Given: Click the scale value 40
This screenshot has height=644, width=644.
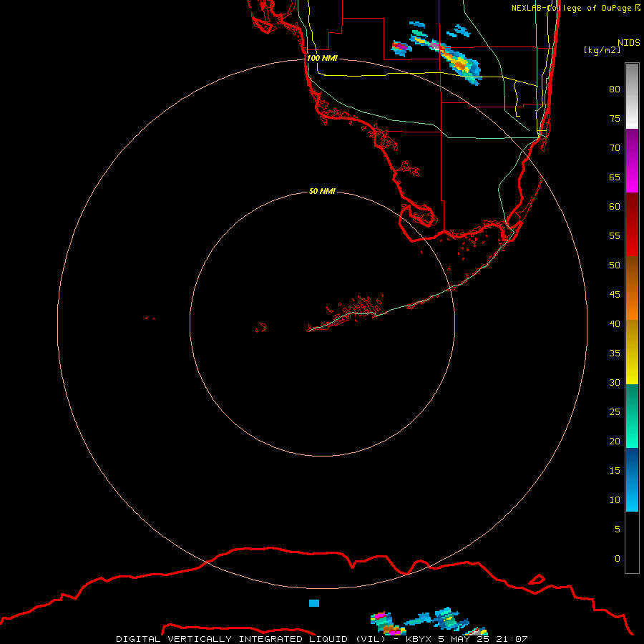Looking at the screenshot, I should tap(615, 324).
